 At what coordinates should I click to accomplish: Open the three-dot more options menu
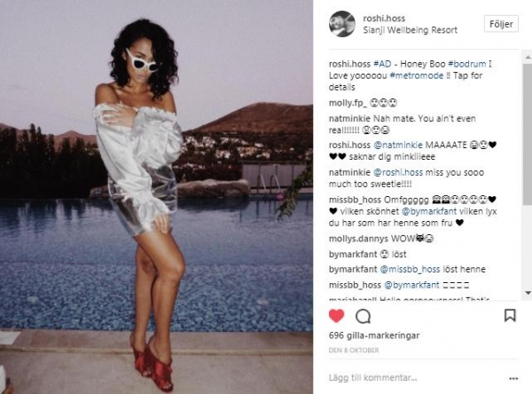(x=513, y=378)
